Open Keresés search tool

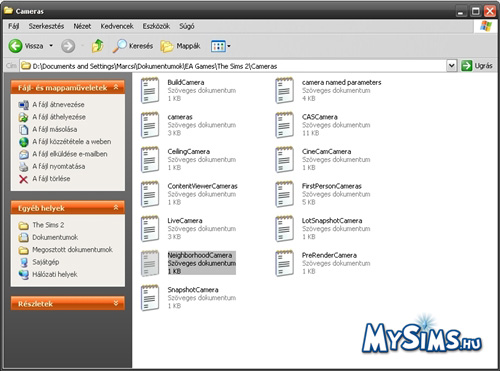(x=133, y=46)
